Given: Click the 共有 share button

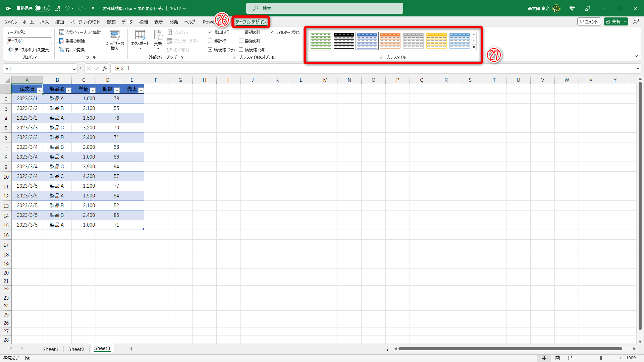Looking at the screenshot, I should coord(613,21).
